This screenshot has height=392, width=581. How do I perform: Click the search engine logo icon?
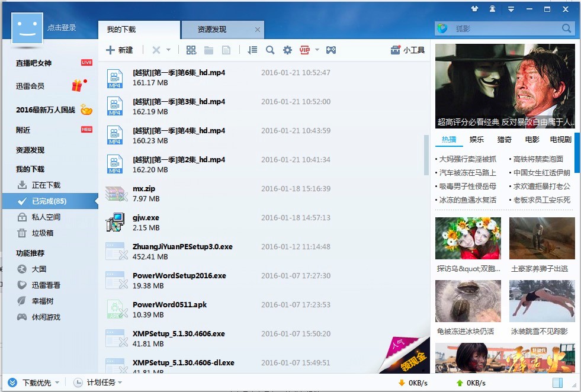click(442, 28)
